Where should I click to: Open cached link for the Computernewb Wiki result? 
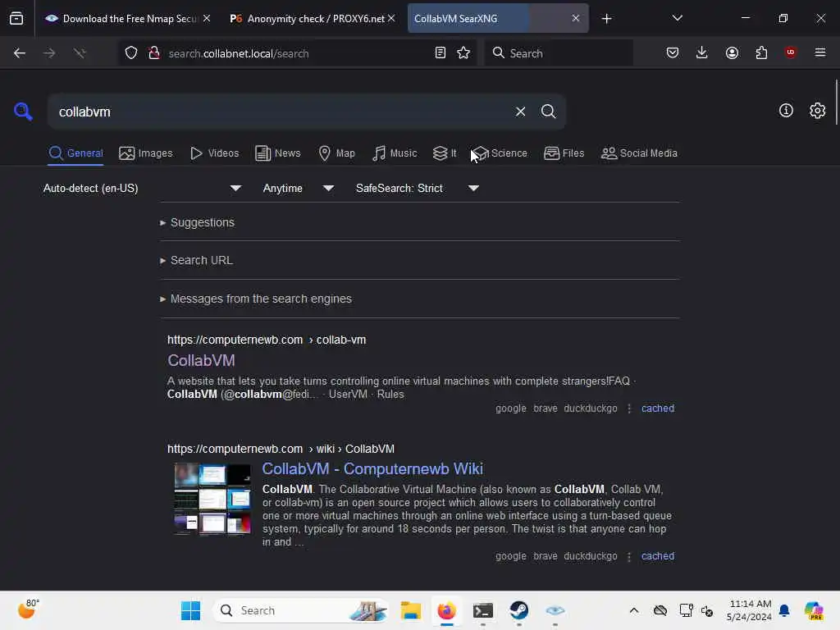pos(657,556)
